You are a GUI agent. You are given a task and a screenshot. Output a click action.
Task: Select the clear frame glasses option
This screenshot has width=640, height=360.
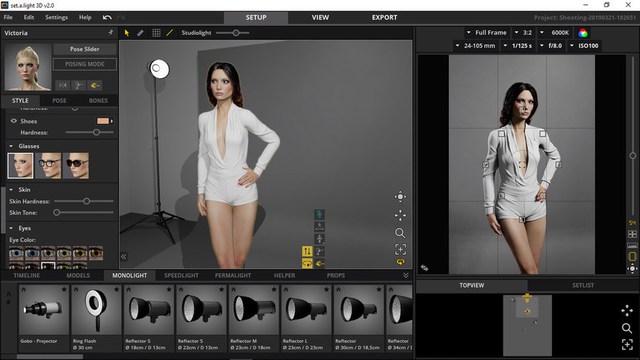tap(48, 165)
